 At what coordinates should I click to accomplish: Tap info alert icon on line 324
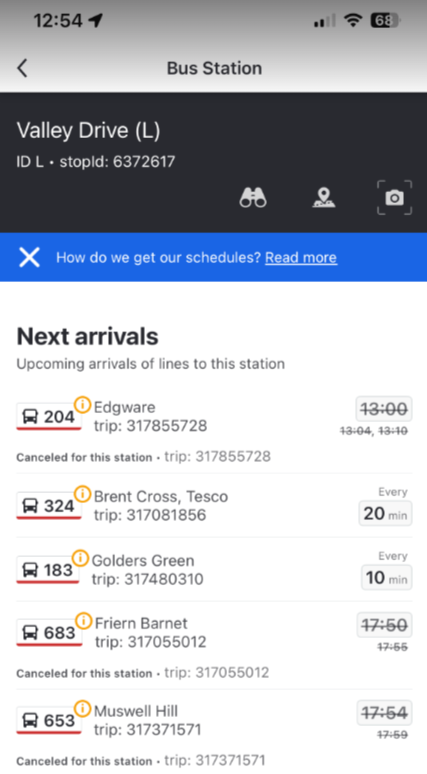82,494
